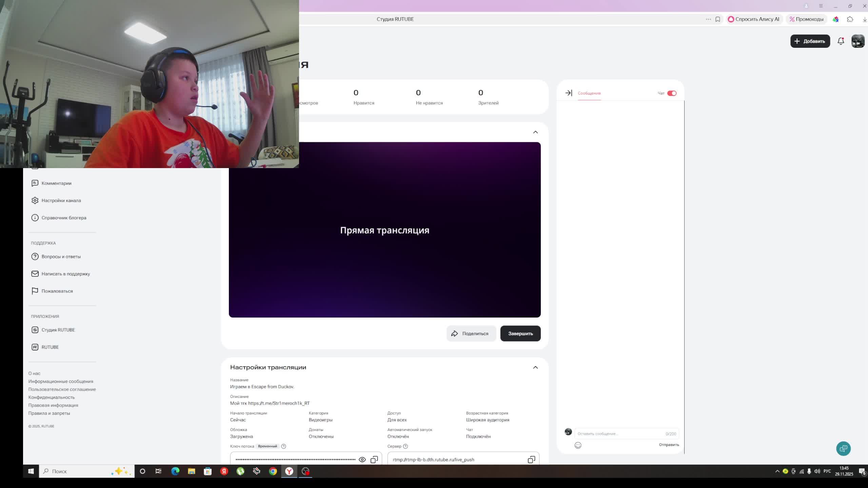868x488 pixels.
Task: Turn off the Чат toggle
Action: coord(671,93)
